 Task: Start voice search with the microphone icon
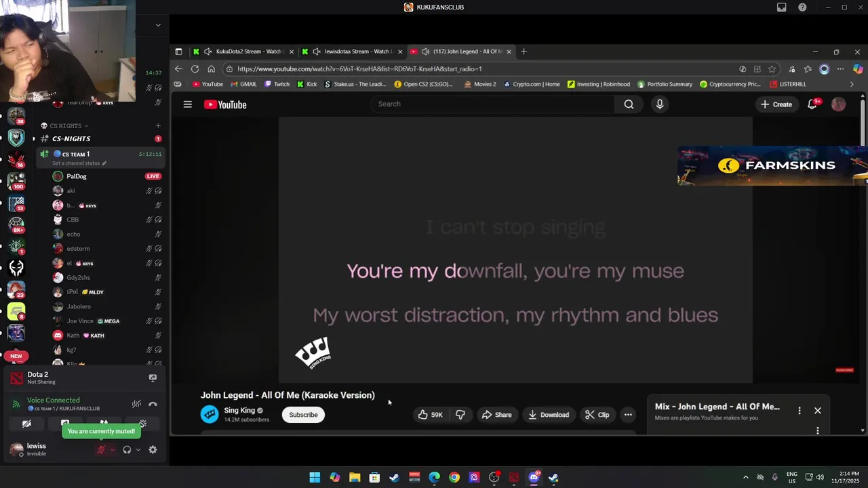pos(660,104)
